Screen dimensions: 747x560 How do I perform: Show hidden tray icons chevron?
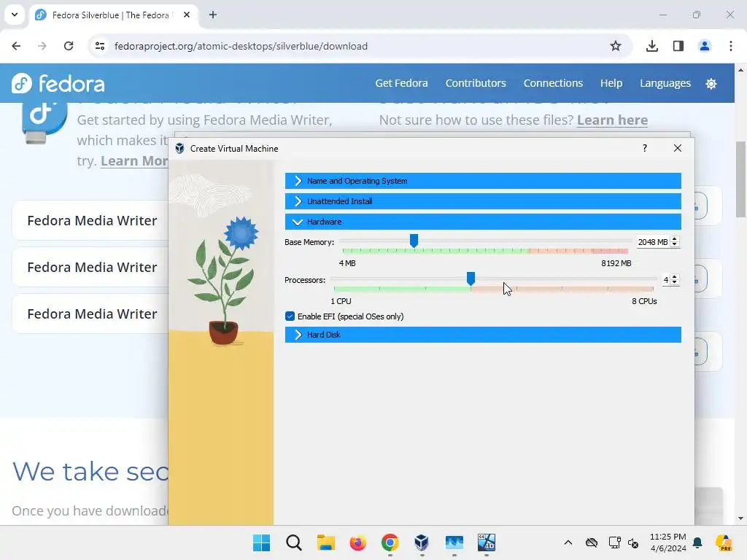568,542
